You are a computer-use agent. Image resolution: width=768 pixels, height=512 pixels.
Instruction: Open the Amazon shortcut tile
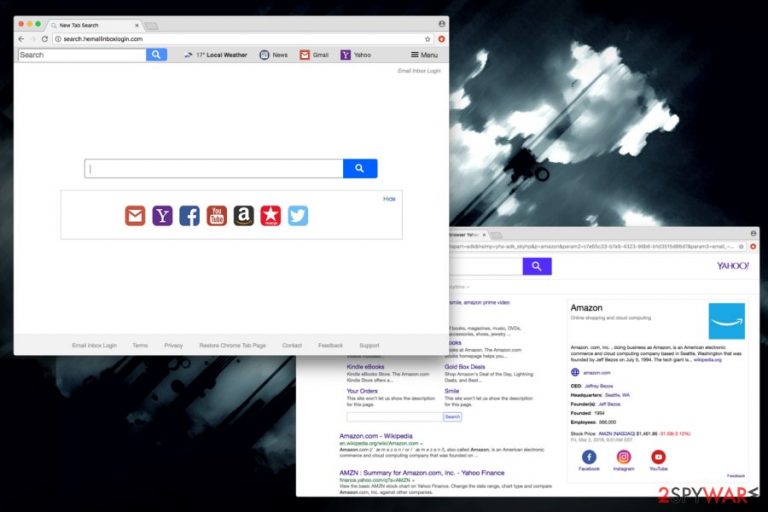point(243,216)
